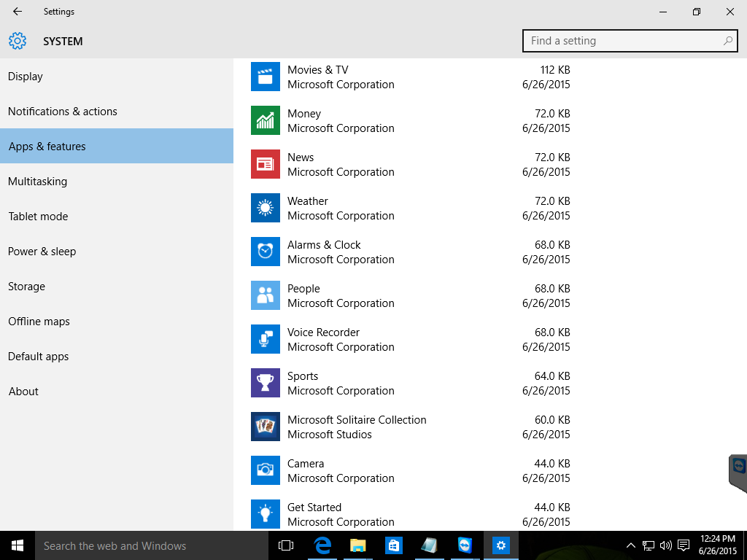Open Notifications & actions page

pos(117,112)
